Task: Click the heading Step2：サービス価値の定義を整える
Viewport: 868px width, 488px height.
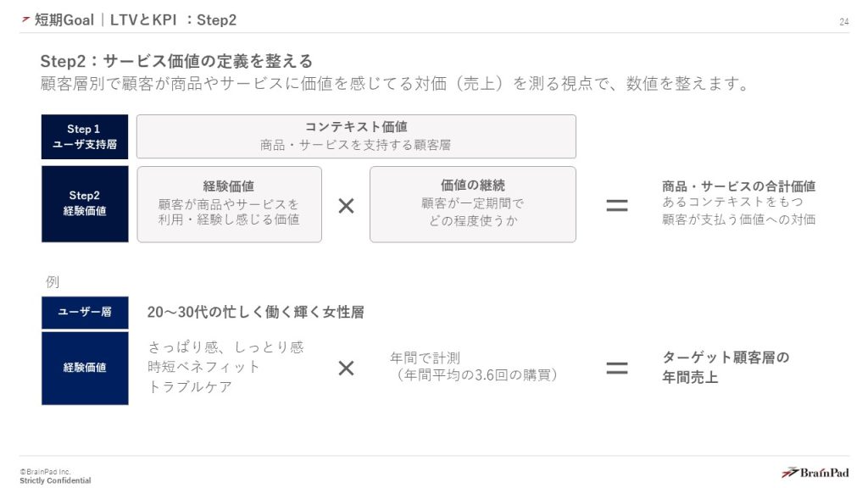Action: (176, 61)
